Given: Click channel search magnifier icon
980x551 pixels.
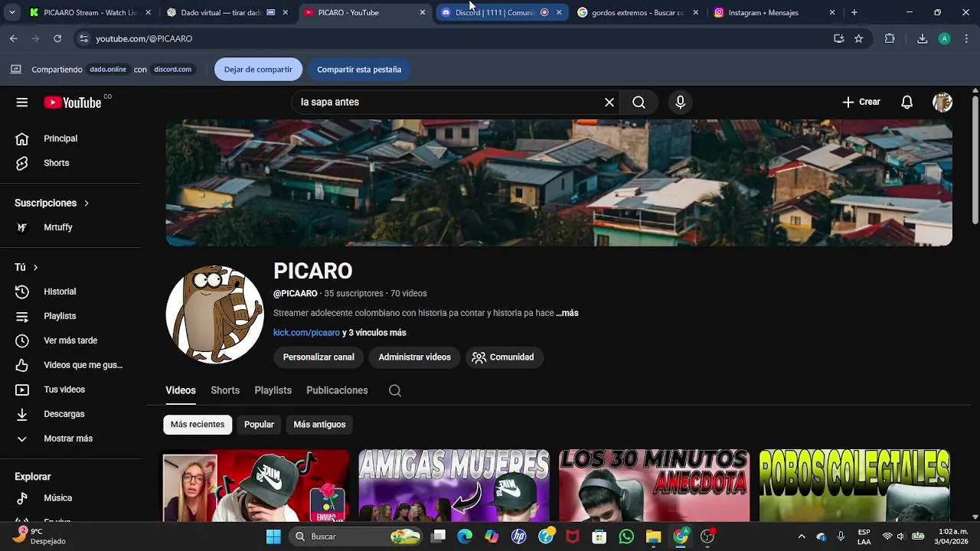Looking at the screenshot, I should point(395,390).
